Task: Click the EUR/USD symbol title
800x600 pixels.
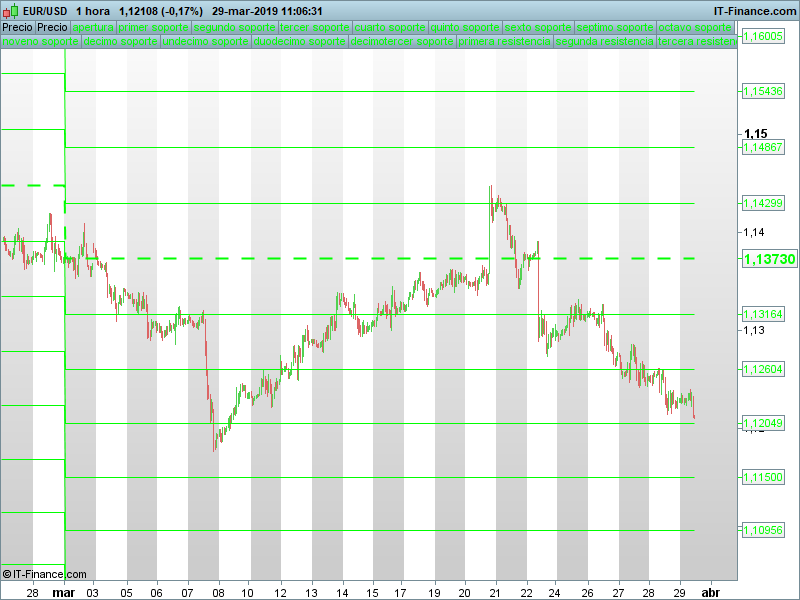Action: pyautogui.click(x=47, y=10)
